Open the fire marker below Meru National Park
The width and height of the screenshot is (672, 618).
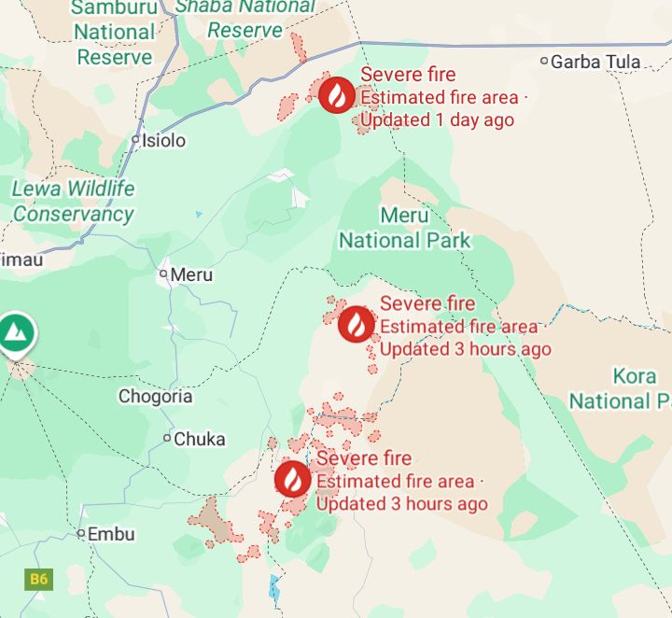[357, 325]
